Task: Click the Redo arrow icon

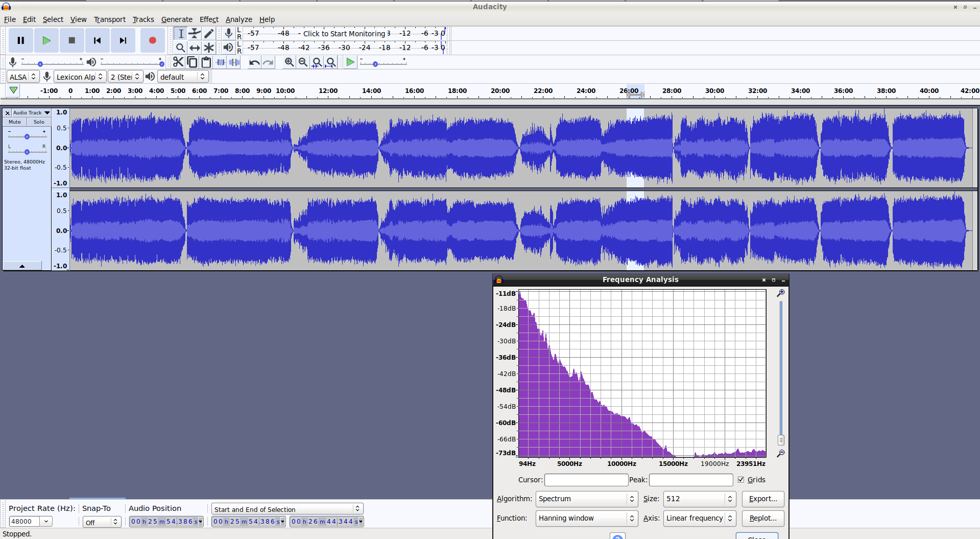Action: click(268, 62)
